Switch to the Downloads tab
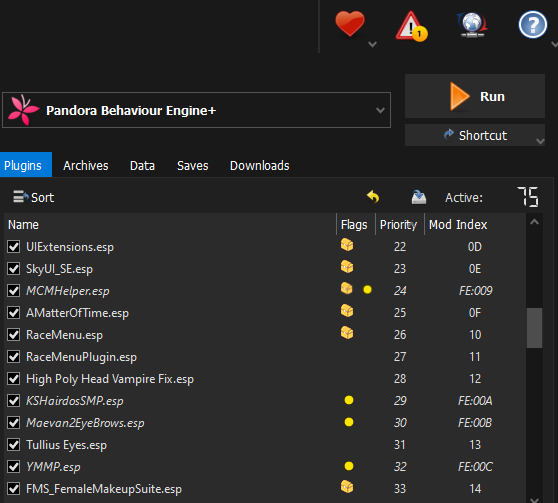 point(259,166)
